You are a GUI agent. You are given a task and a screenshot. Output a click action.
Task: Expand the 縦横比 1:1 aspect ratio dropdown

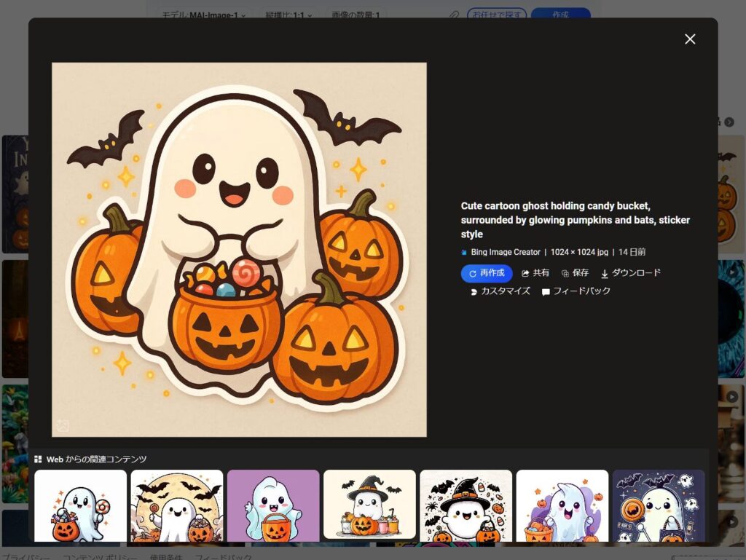(289, 15)
